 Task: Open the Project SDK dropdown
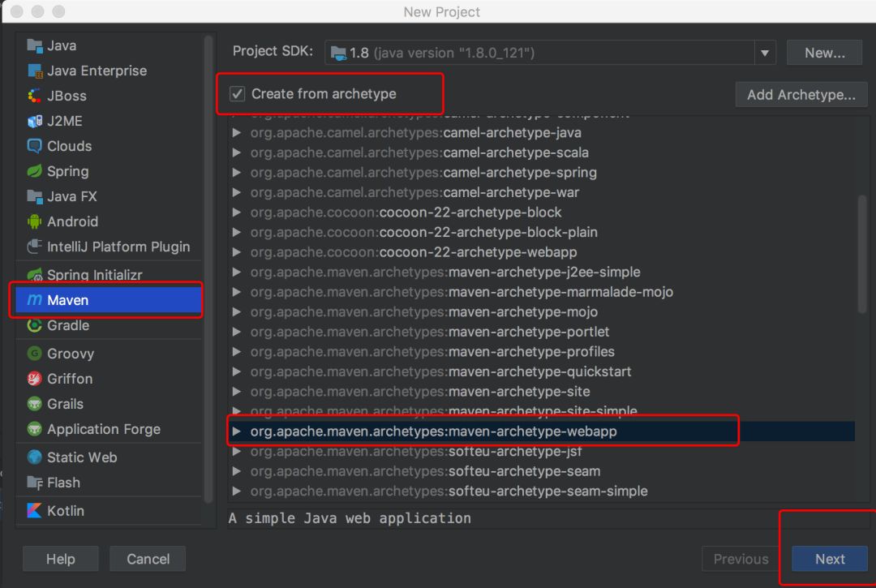(x=763, y=52)
